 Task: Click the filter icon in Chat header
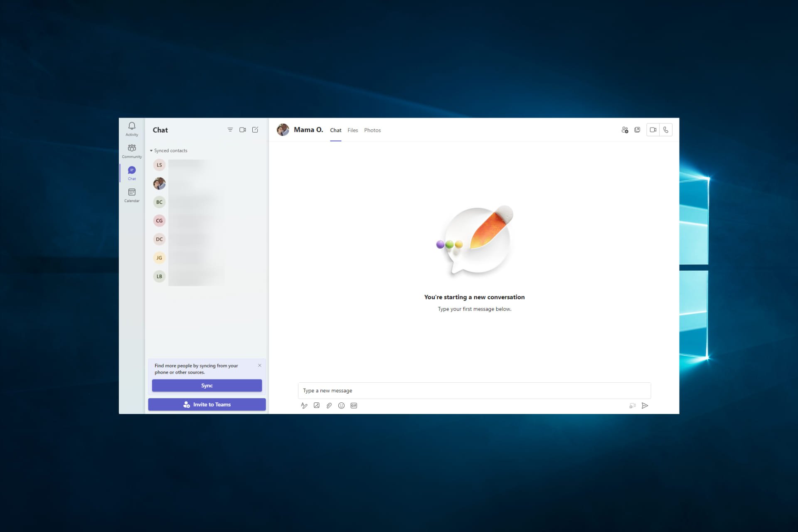tap(230, 130)
